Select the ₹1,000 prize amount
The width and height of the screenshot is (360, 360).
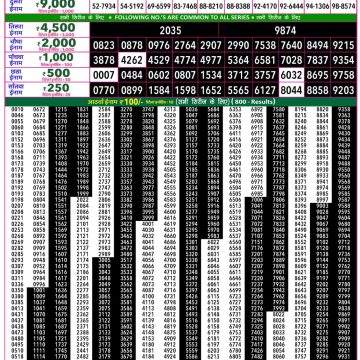pos(56,58)
